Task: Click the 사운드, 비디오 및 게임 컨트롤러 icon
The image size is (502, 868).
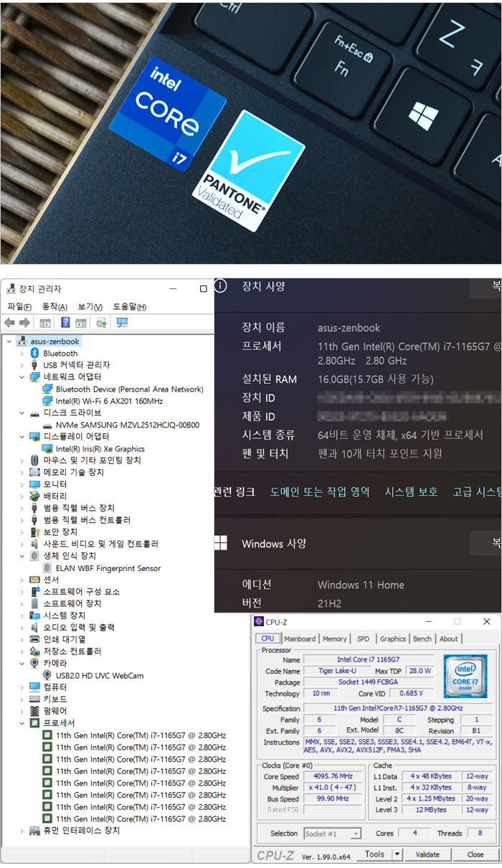Action: (34, 544)
